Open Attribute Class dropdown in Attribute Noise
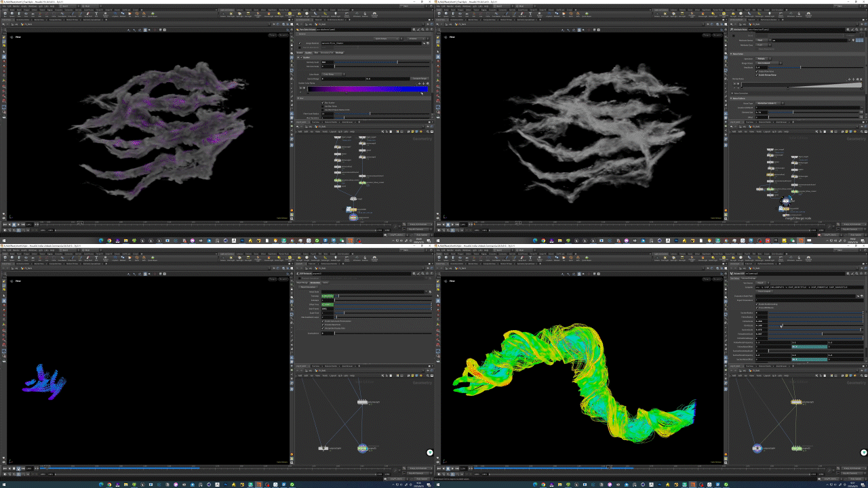Viewport: 868px width, 488px height. tap(762, 45)
